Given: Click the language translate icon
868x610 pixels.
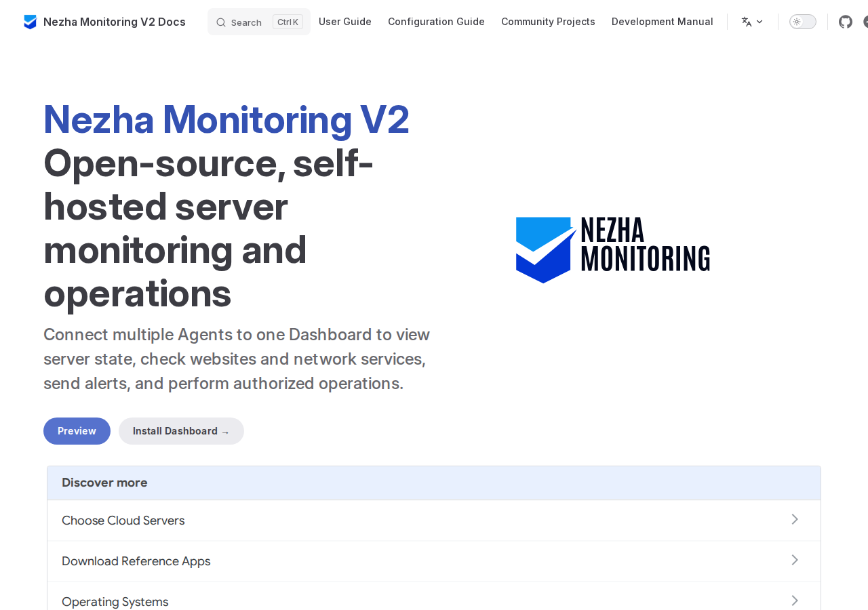Looking at the screenshot, I should 747,22.
